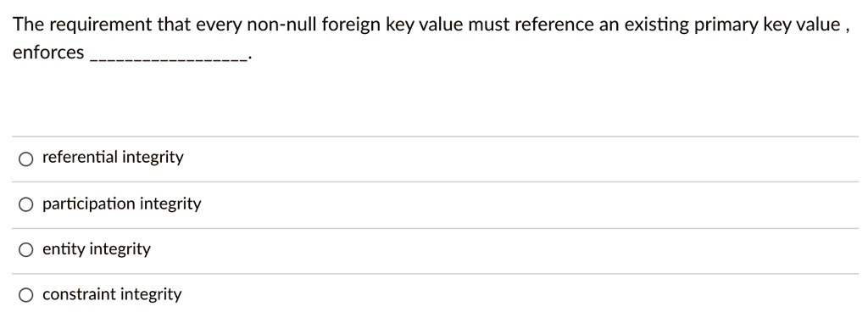The image size is (868, 329).
Task: Click the word "referential" in first option
Action: pyautogui.click(x=81, y=158)
